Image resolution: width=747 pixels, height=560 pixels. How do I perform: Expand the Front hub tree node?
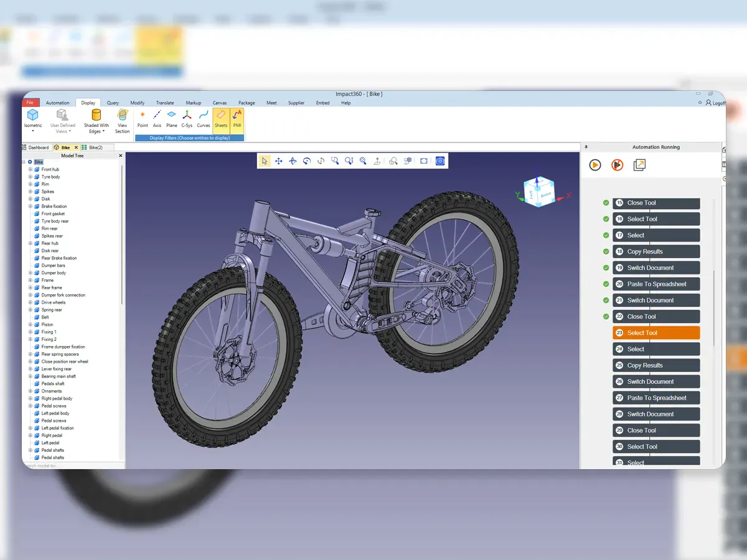tap(30, 169)
